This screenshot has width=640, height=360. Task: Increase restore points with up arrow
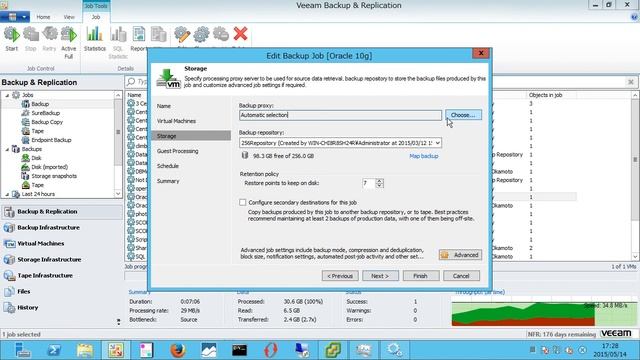380,181
